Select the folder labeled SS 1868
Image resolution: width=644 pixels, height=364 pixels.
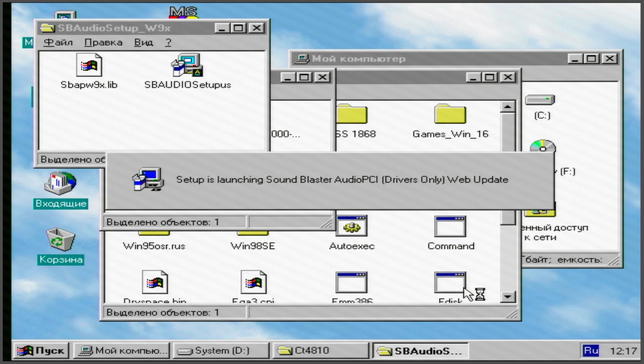(352, 115)
